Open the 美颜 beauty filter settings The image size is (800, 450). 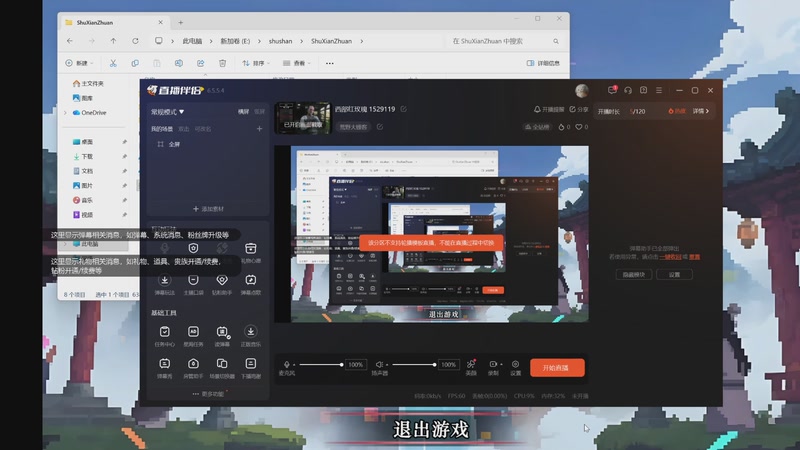(471, 367)
